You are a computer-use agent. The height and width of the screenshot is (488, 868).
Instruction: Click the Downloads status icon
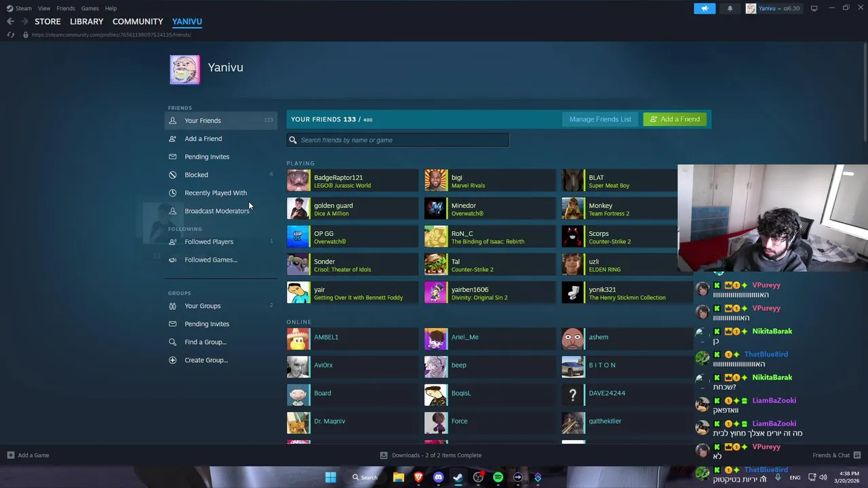pos(383,455)
